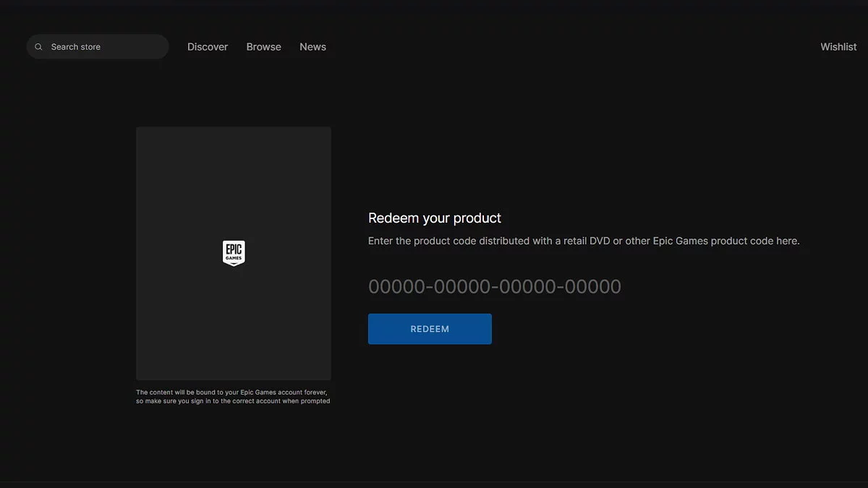The height and width of the screenshot is (488, 868).
Task: Click the first 00000 group in code field
Action: pyautogui.click(x=396, y=287)
